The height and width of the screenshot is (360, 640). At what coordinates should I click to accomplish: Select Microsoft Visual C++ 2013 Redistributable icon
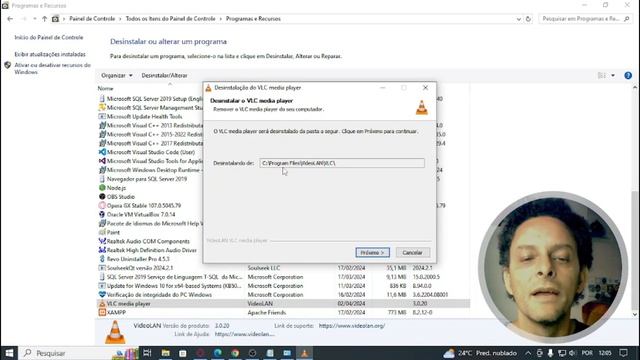(x=102, y=125)
